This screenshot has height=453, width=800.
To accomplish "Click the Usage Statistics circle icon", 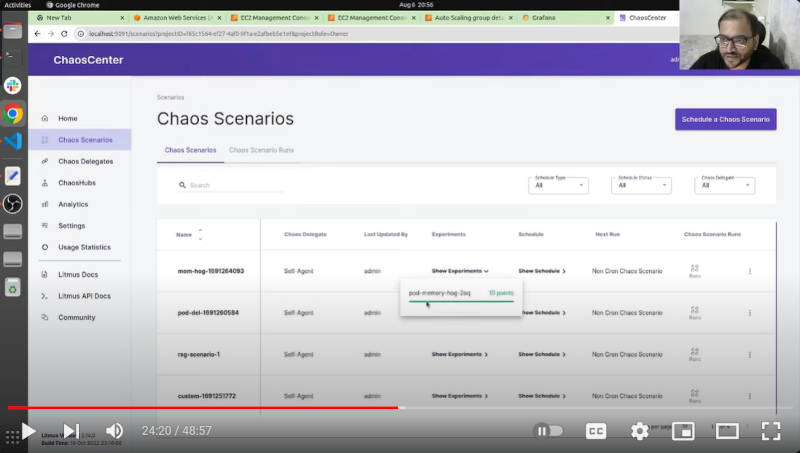I will [45, 247].
